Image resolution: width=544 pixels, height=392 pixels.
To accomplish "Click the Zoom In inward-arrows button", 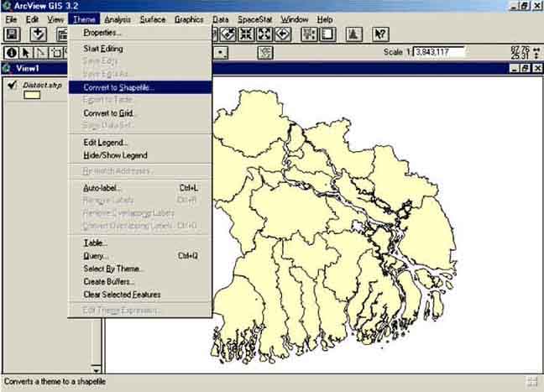I will click(x=247, y=34).
